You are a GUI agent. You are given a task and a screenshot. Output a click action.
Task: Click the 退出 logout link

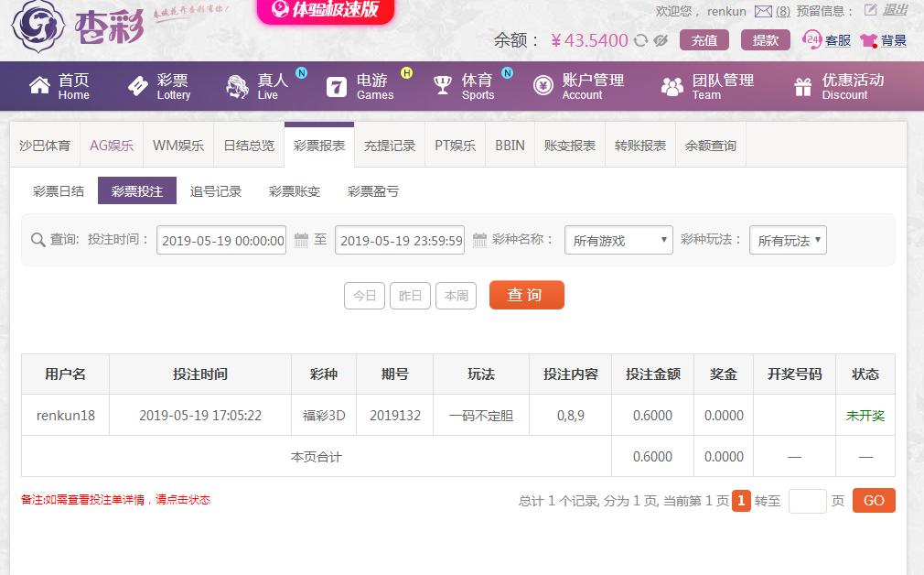click(x=895, y=10)
